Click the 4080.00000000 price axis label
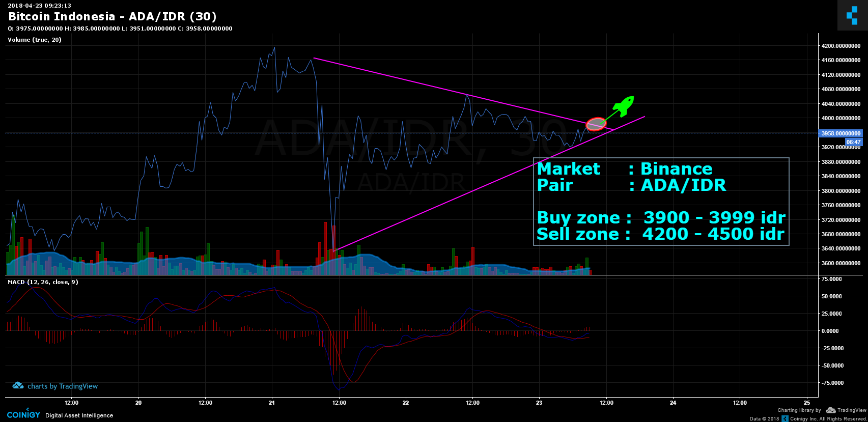The height and width of the screenshot is (422, 868). (x=841, y=89)
